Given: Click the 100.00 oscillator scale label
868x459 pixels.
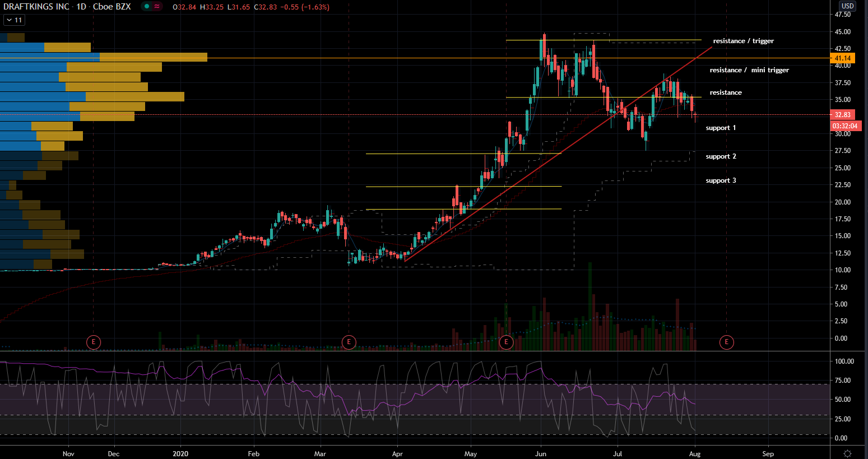Looking at the screenshot, I should 844,361.
